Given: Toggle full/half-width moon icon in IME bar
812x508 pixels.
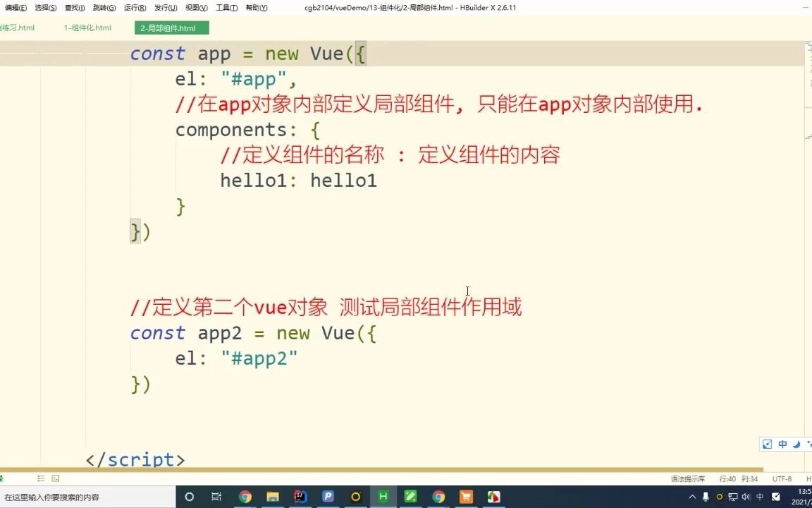Looking at the screenshot, I should tap(798, 444).
